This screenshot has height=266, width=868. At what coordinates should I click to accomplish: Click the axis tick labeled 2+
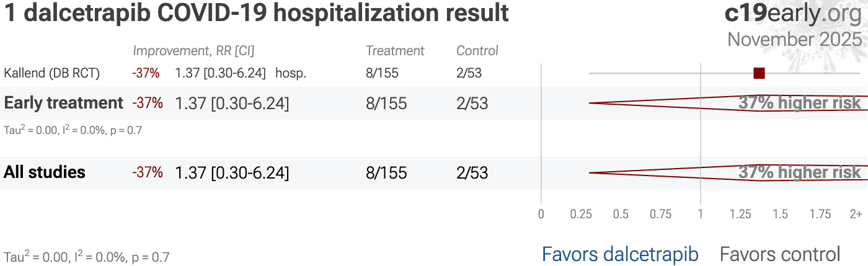click(x=856, y=215)
